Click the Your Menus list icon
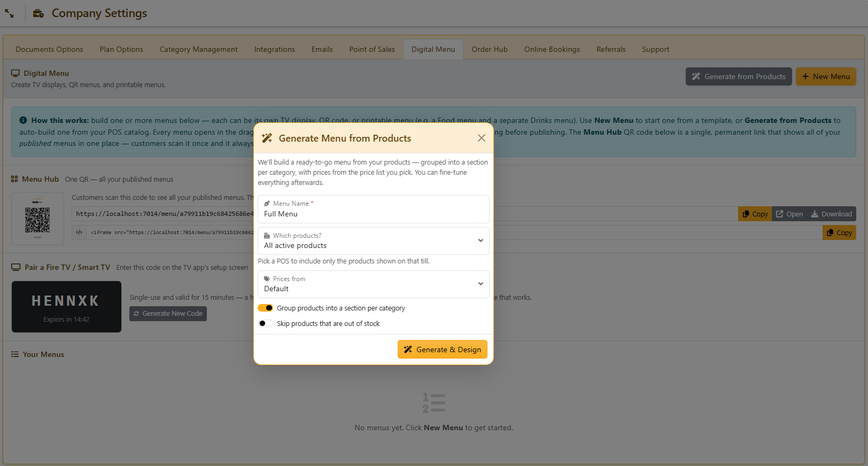The image size is (868, 466). [15, 354]
